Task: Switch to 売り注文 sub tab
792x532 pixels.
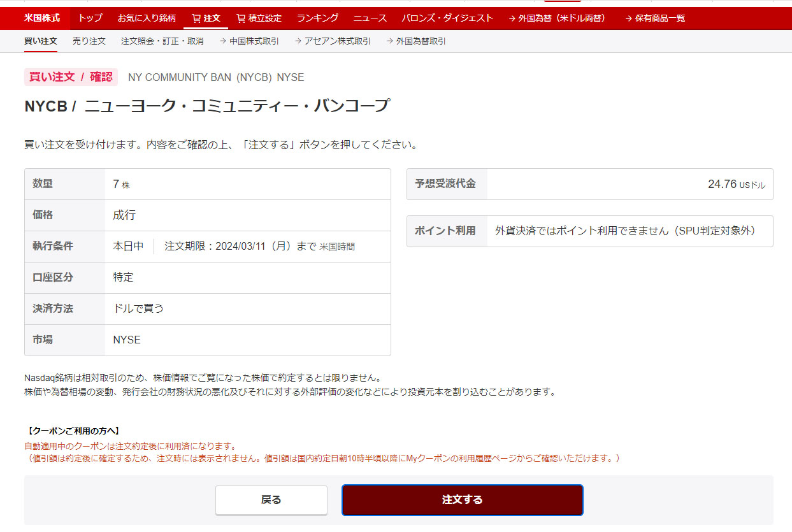Action: tap(89, 41)
